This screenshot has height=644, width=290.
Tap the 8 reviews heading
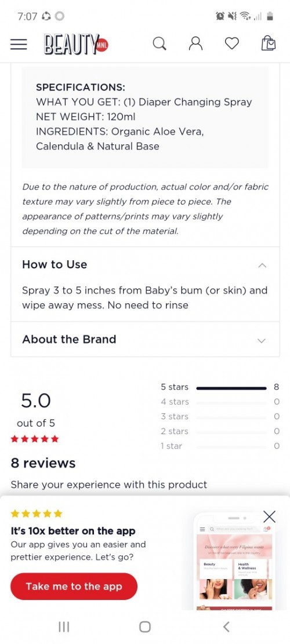pyautogui.click(x=43, y=463)
